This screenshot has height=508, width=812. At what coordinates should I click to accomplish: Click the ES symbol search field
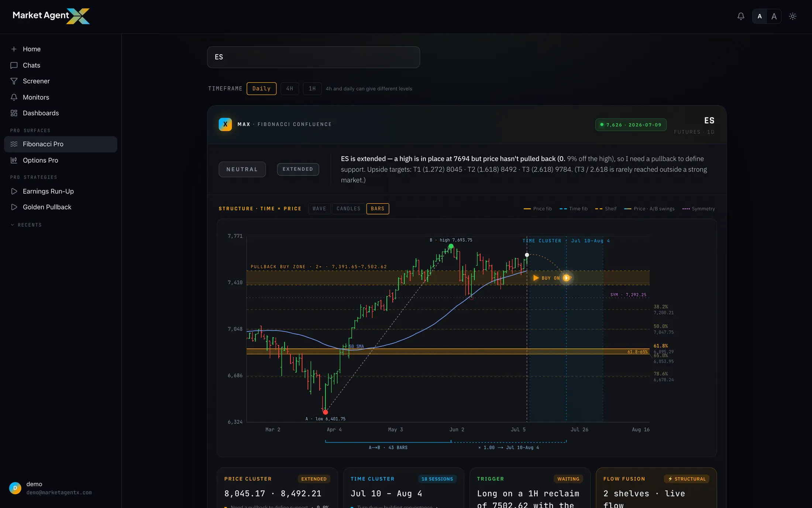(x=313, y=57)
